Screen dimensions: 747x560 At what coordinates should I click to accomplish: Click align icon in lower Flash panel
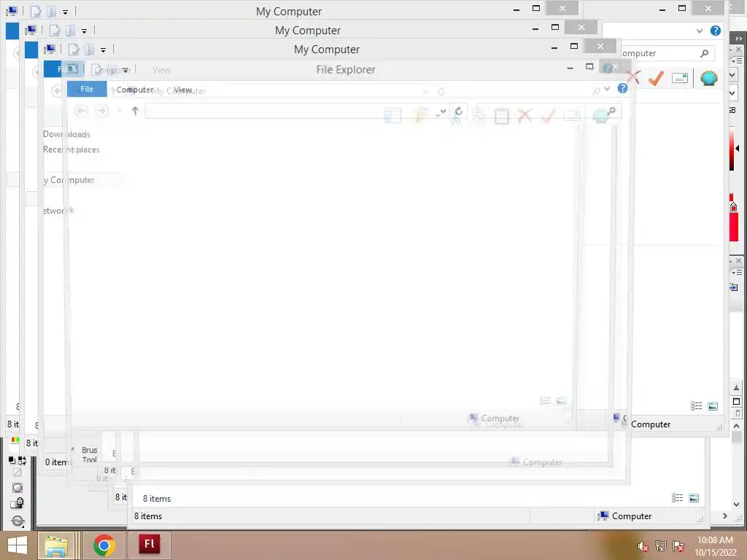click(x=734, y=287)
